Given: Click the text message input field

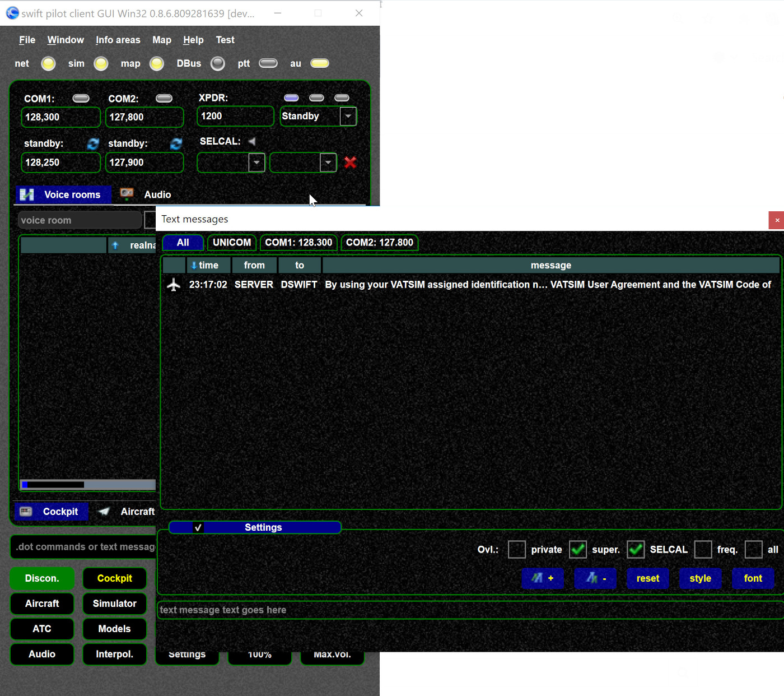Looking at the screenshot, I should pos(470,610).
